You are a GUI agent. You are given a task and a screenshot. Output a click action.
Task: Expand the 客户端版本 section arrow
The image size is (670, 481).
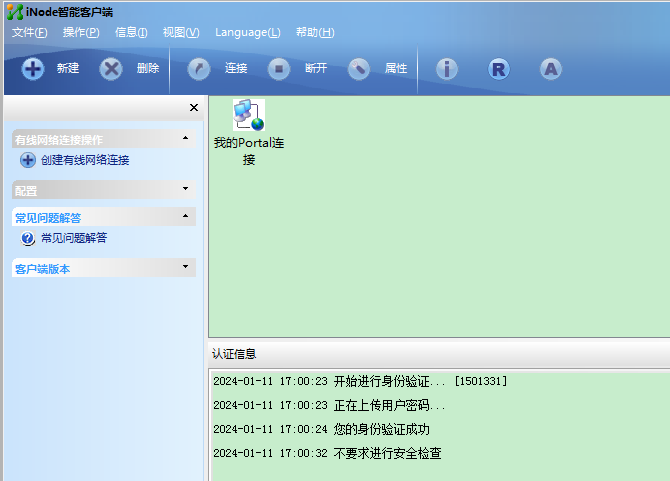pos(185,267)
